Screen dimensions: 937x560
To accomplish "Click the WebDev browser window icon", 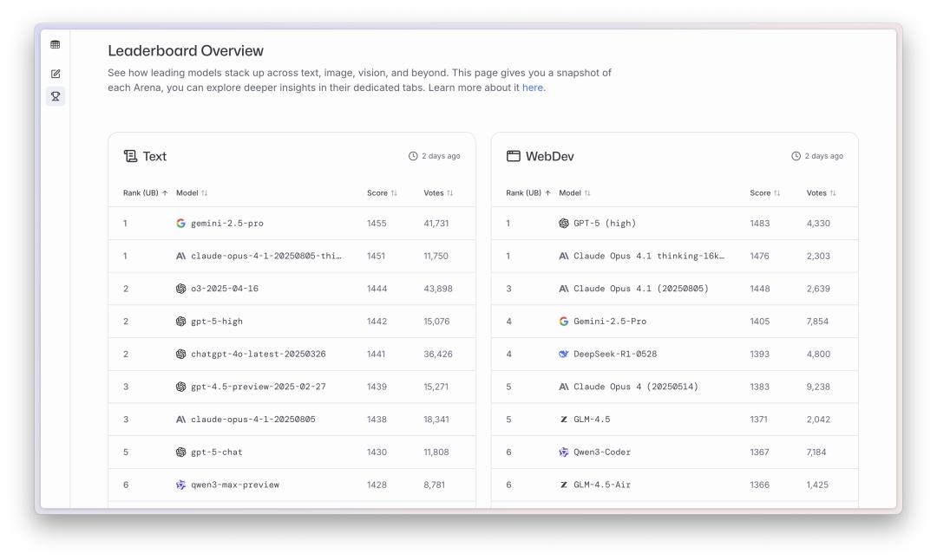I will 514,156.
